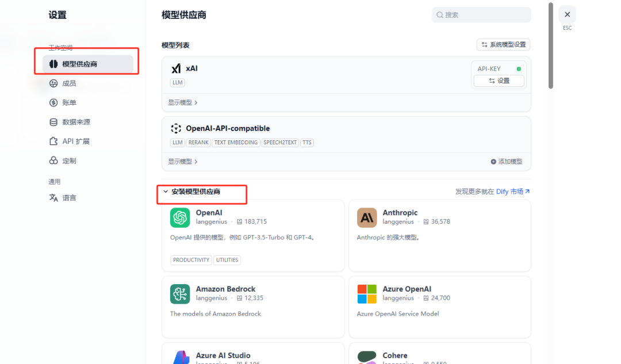Click the Azure OpenAI logo icon
Image resolution: width=621 pixels, height=364 pixels.
(x=367, y=294)
